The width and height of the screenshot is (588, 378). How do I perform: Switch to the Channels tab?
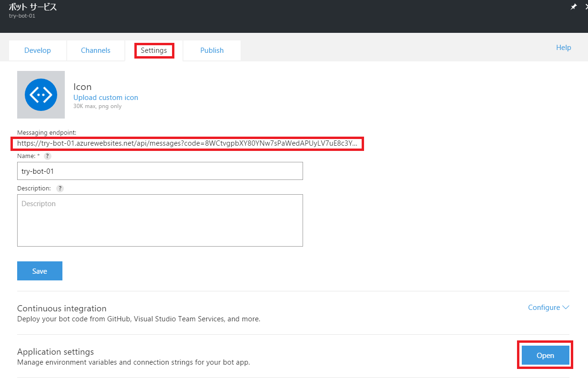95,50
